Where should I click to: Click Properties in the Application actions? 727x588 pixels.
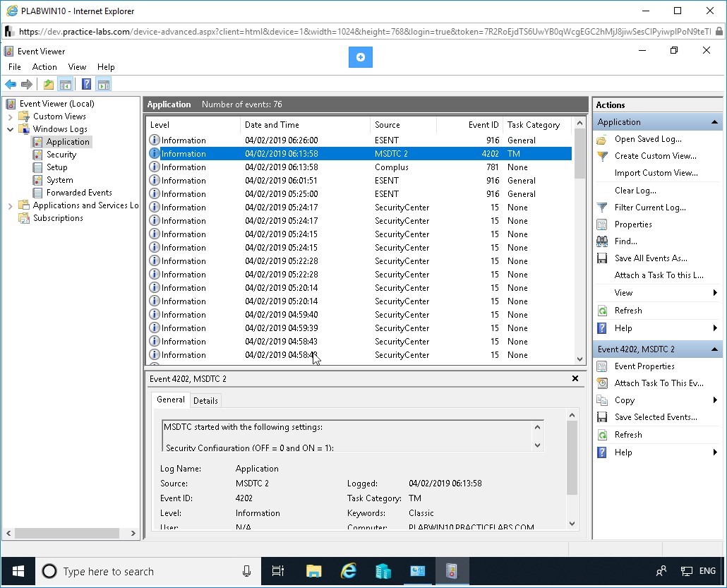tap(633, 224)
